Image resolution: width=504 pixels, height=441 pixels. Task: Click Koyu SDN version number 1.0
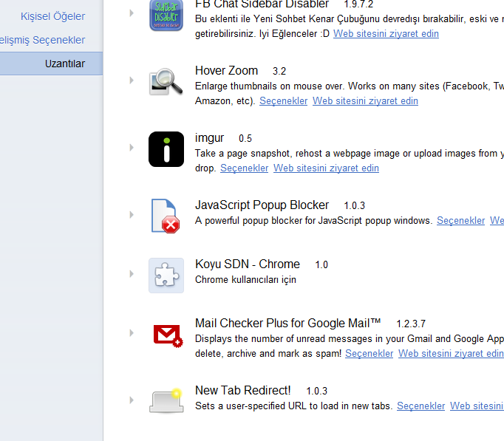click(321, 264)
